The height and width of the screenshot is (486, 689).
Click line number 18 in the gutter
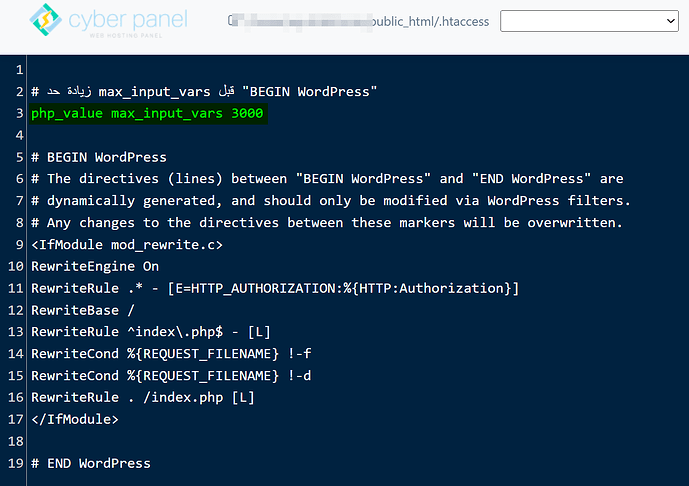pyautogui.click(x=16, y=441)
